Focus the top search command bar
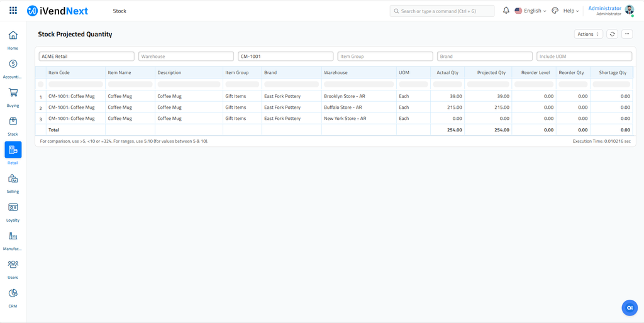This screenshot has width=644, height=323. click(x=441, y=11)
